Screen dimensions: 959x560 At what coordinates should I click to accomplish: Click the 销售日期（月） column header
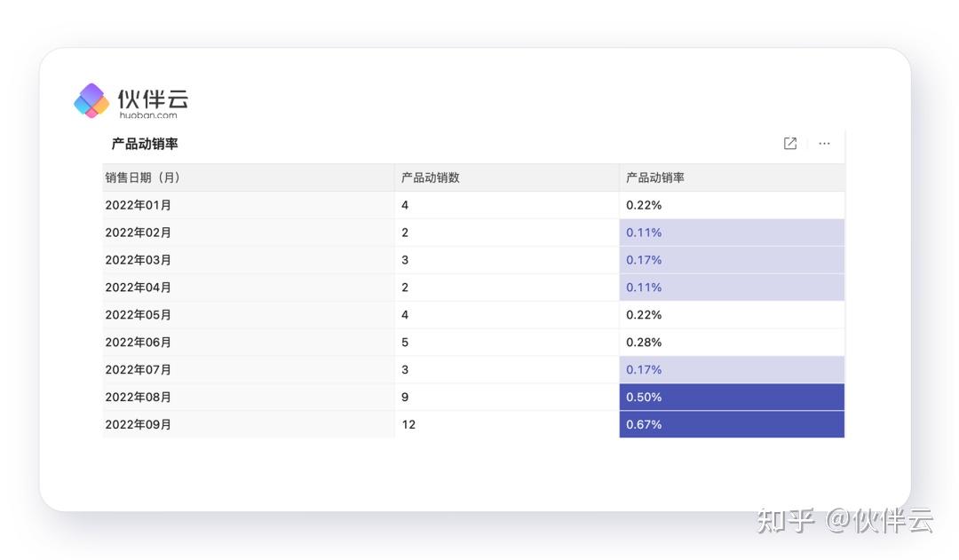[x=143, y=177]
